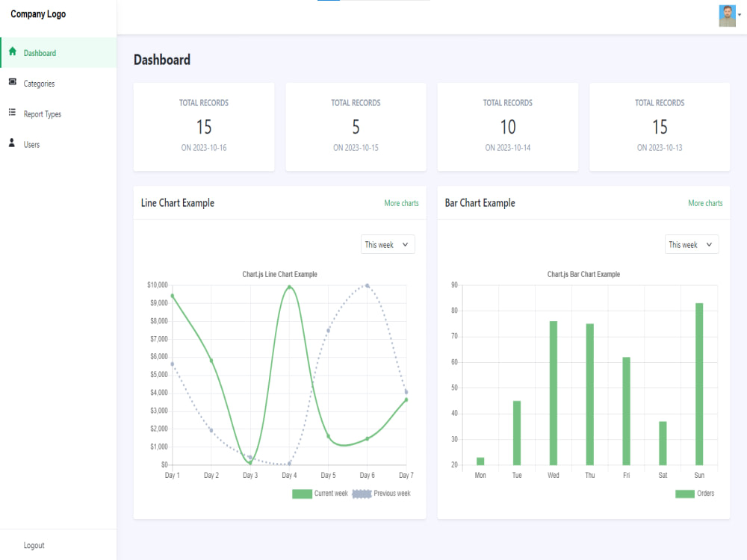The image size is (747, 560).
Task: Open line chart This week dropdown
Action: point(388,244)
